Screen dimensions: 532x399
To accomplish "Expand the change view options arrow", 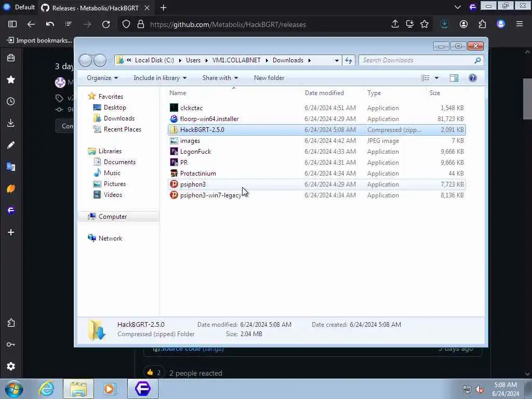I will [436, 78].
